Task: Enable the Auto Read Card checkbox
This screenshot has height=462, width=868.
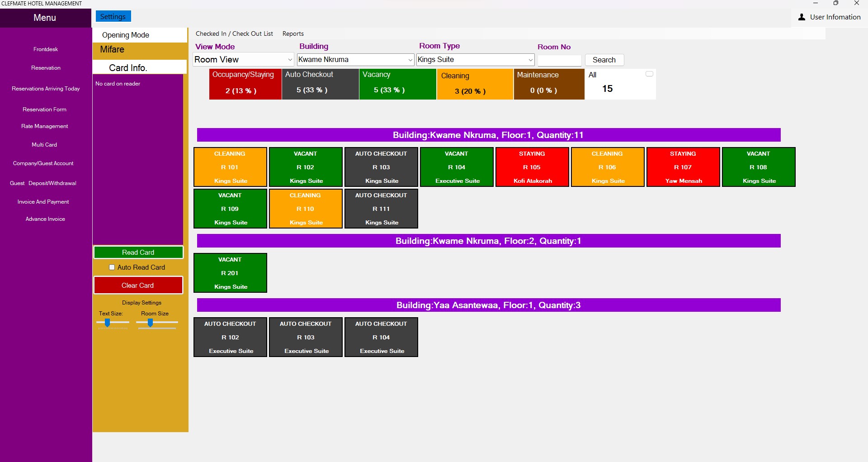Action: coord(112,267)
